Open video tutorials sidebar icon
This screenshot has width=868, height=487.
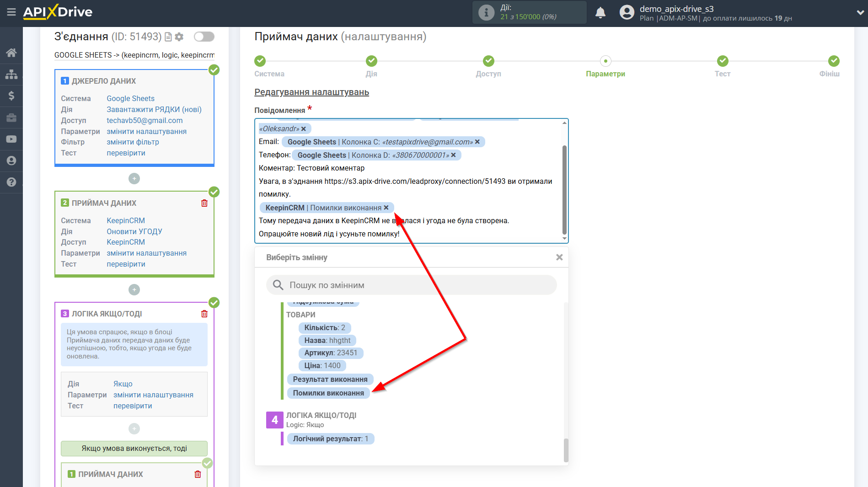[x=11, y=139]
